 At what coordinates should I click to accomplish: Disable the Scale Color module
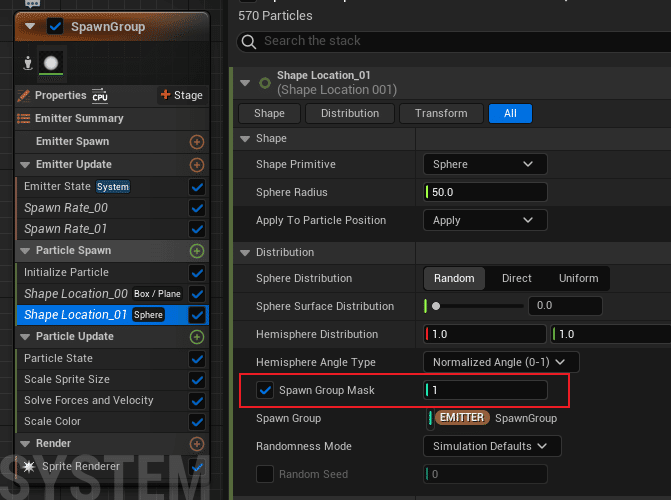(x=197, y=422)
